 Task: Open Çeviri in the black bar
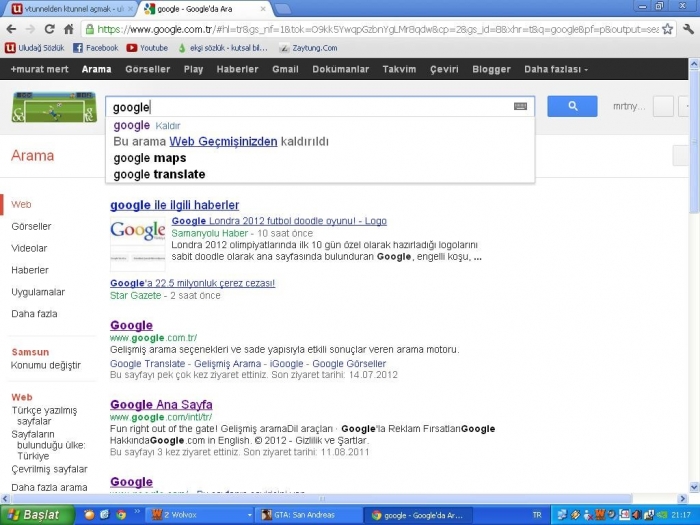(x=444, y=69)
